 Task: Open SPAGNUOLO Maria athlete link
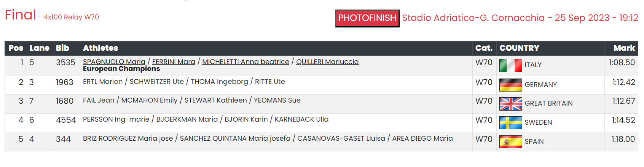point(114,62)
